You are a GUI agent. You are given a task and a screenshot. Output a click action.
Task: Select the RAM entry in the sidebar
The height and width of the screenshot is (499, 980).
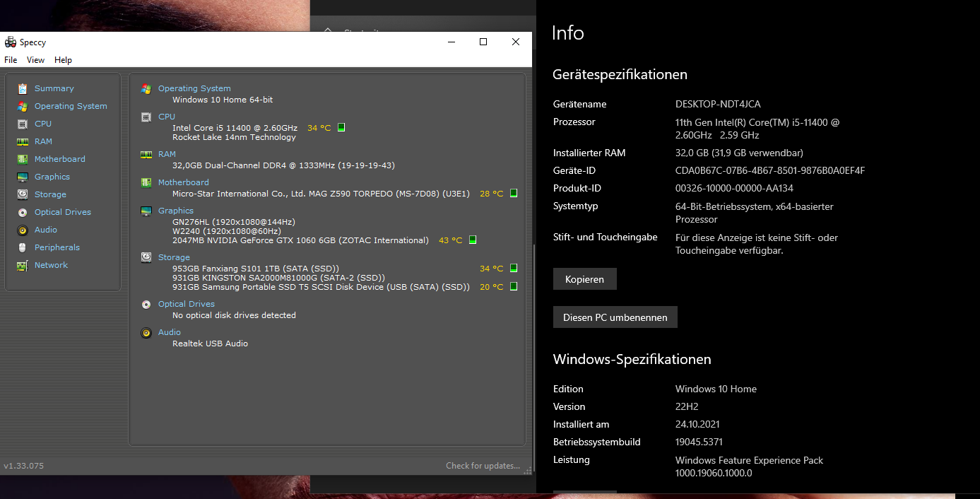[x=43, y=141]
